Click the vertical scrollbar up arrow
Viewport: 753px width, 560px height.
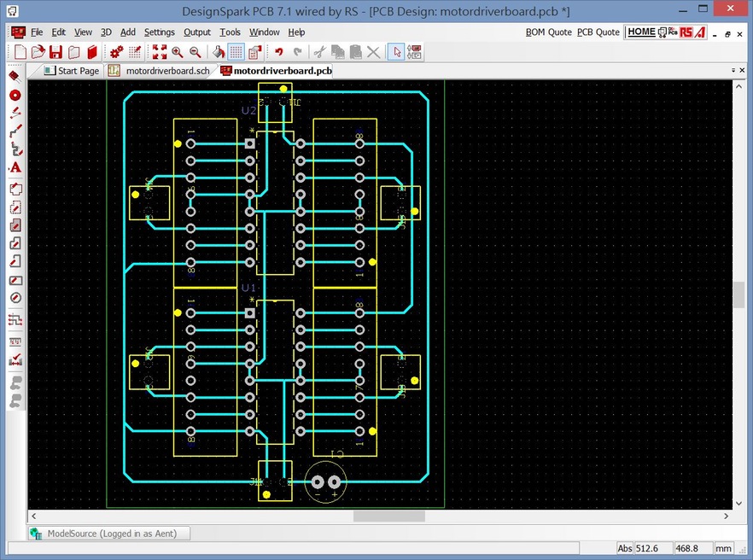point(738,86)
